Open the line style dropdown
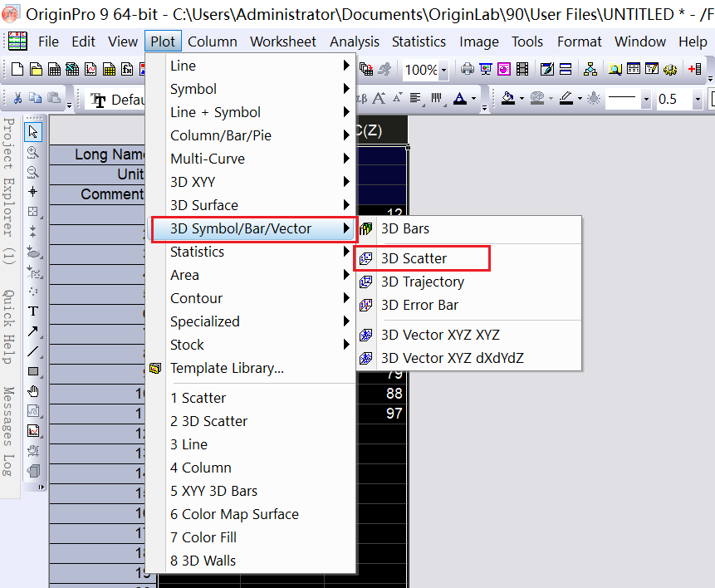This screenshot has height=588, width=715. coord(646,99)
